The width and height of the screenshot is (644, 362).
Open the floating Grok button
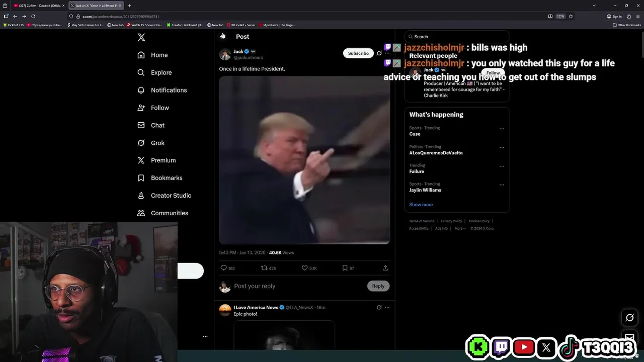(x=629, y=317)
